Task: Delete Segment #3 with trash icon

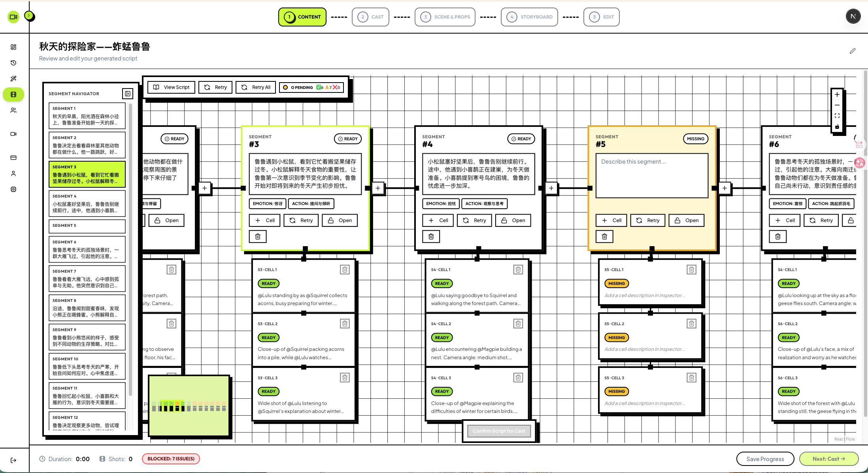Action: click(x=258, y=236)
